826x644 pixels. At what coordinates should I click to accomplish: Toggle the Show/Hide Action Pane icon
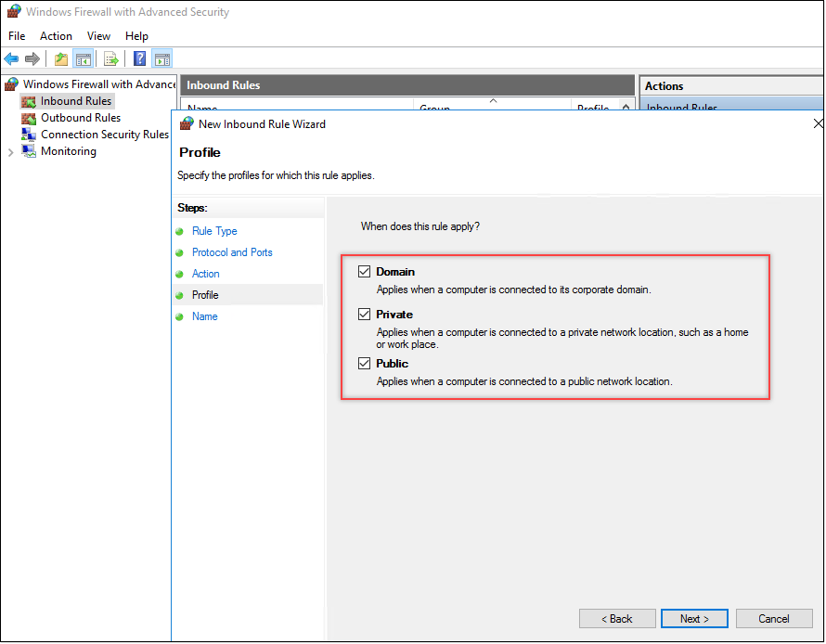(162, 59)
